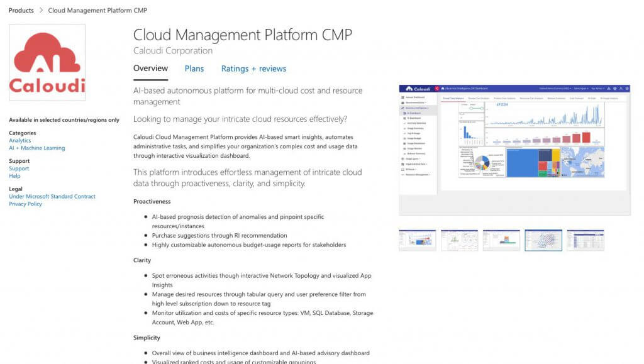This screenshot has height=364, width=644.
Task: Click the blue Support link above Help
Action: coord(19,168)
